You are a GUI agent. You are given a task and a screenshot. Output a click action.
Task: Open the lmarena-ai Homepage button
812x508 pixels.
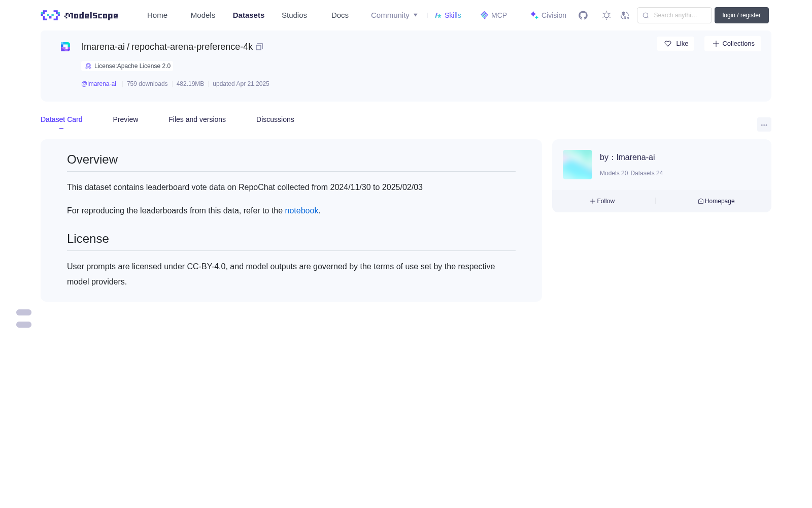click(x=716, y=201)
